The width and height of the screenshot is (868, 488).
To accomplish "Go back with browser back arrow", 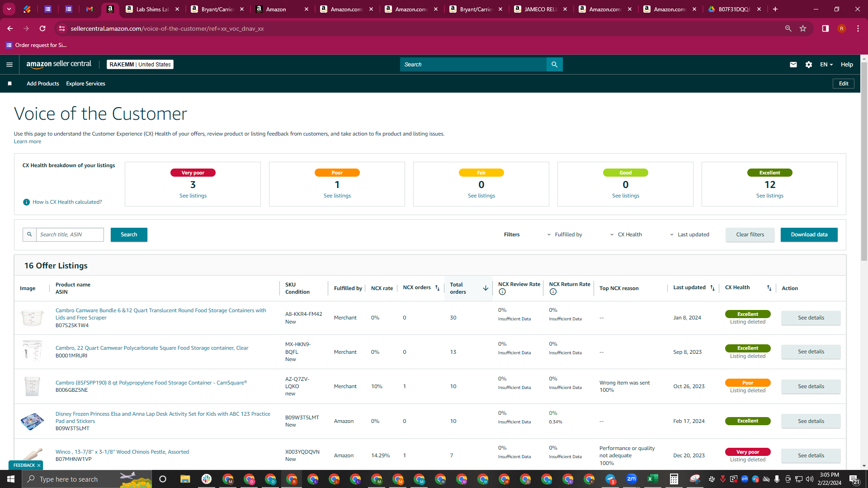I will click(x=10, y=28).
